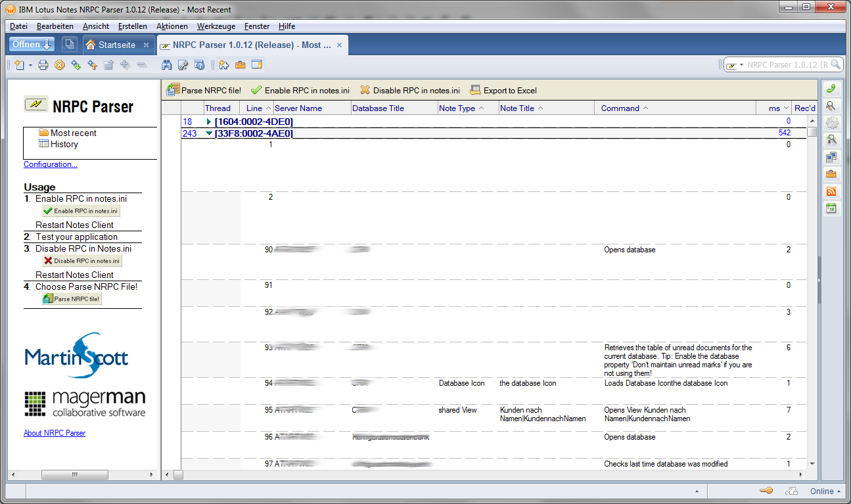Screen dimensions: 851x504
Task: Open the calendar icon in right sidebar
Action: pyautogui.click(x=831, y=208)
